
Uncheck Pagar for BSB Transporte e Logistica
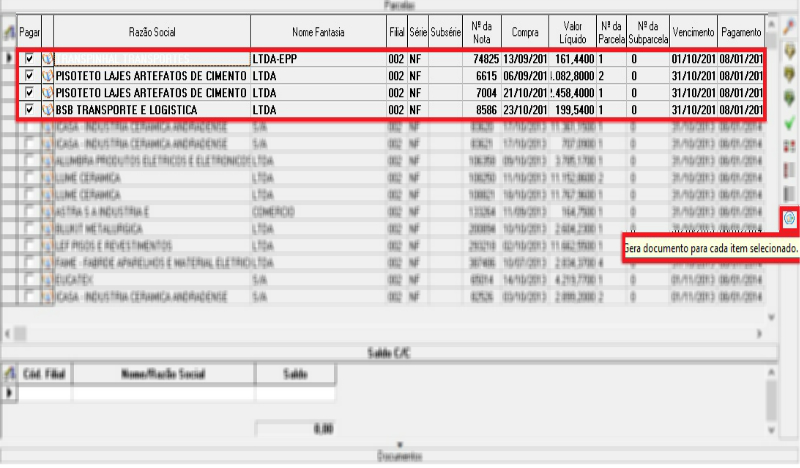[29, 109]
